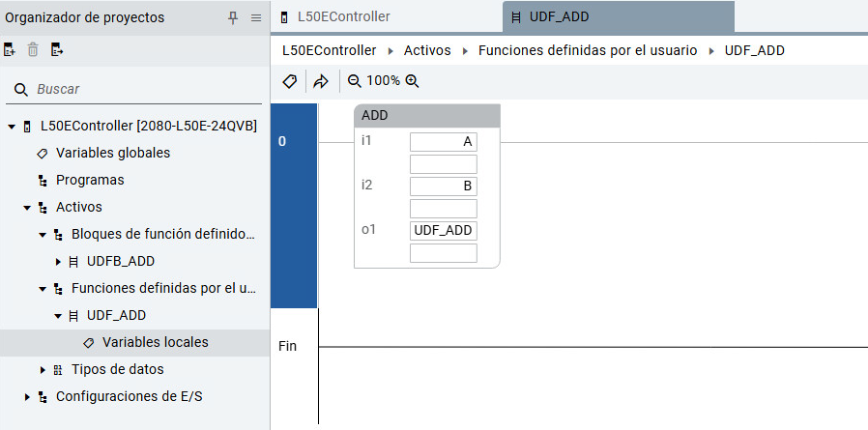The width and height of the screenshot is (868, 430).
Task: Zoom out with the minus magnifier
Action: (355, 81)
